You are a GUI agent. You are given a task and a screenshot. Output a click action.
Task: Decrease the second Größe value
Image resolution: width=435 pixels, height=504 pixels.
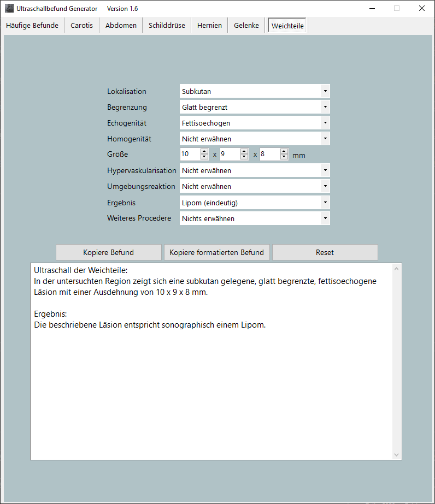click(244, 157)
